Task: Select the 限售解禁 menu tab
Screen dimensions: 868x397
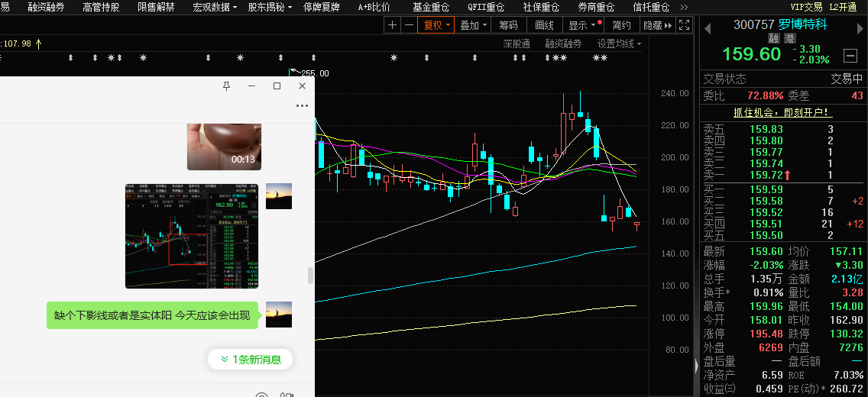Action: tap(156, 7)
